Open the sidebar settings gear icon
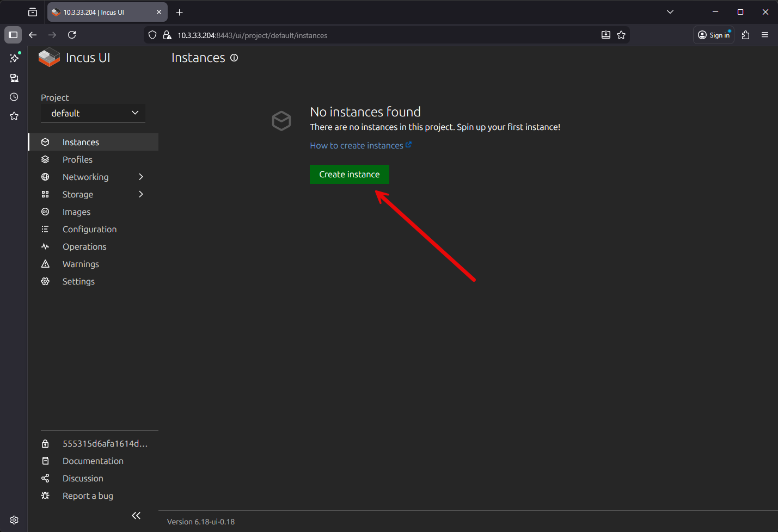Image resolution: width=778 pixels, height=532 pixels. click(x=14, y=520)
